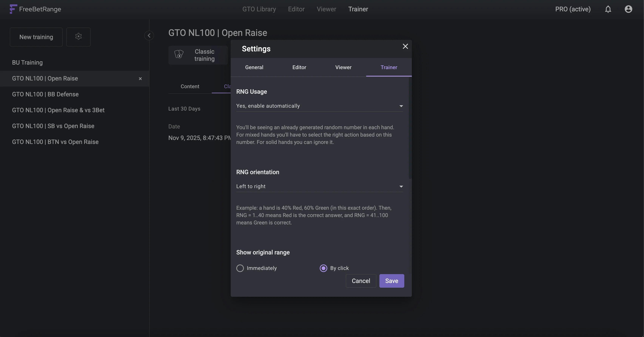
Task: Click the FreeBetRange logo icon
Action: [13, 9]
